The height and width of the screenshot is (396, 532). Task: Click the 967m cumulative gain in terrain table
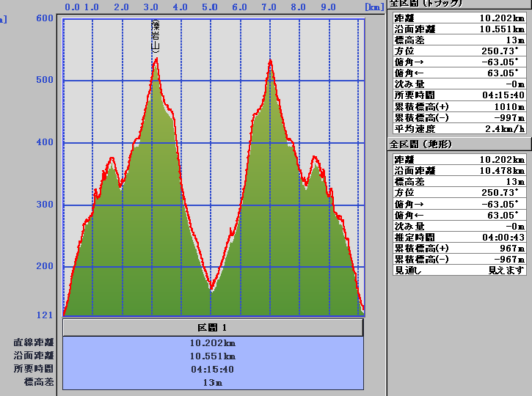(511, 248)
